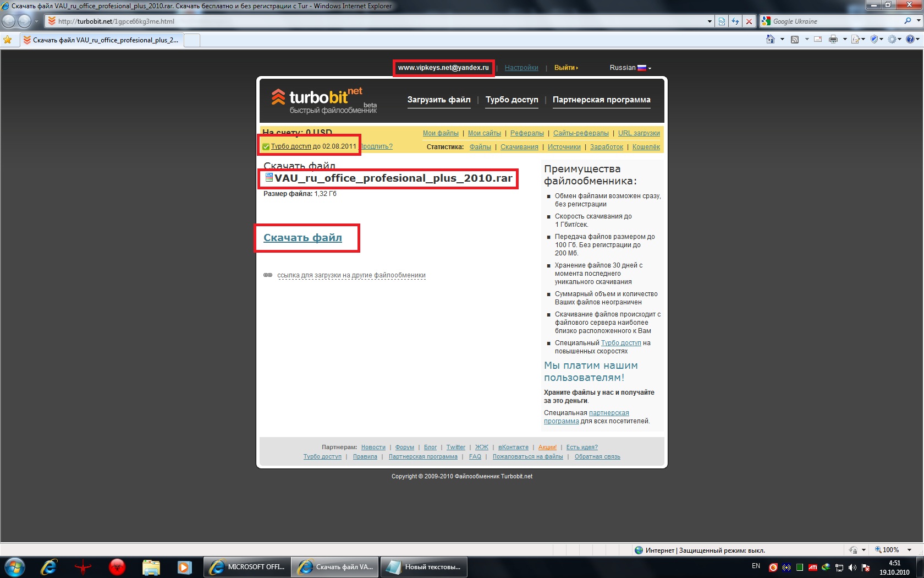Image resolution: width=924 pixels, height=578 pixels.
Task: Open a new blank browser tab
Action: [x=191, y=40]
